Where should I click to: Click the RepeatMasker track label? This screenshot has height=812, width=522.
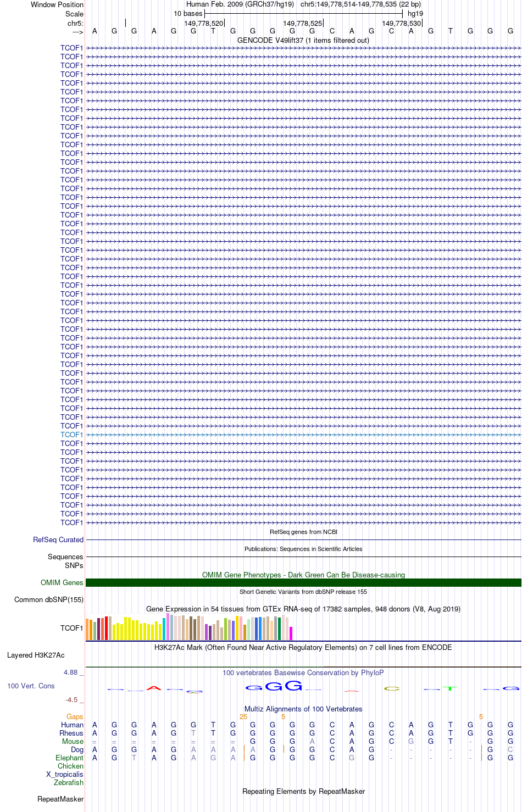pyautogui.click(x=60, y=799)
